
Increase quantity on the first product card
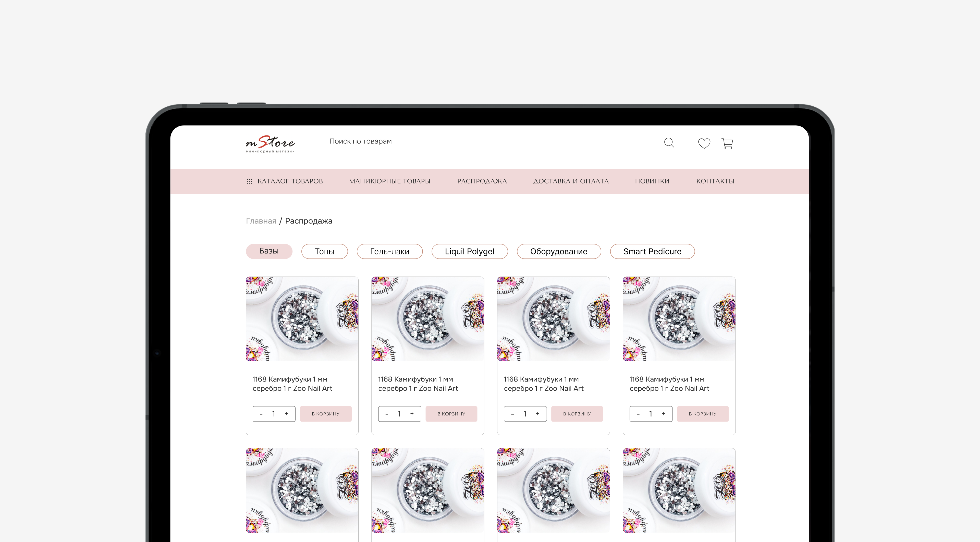coord(286,414)
